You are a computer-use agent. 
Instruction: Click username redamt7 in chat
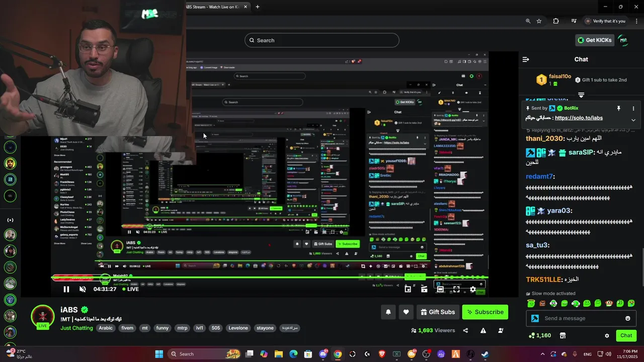click(x=540, y=176)
